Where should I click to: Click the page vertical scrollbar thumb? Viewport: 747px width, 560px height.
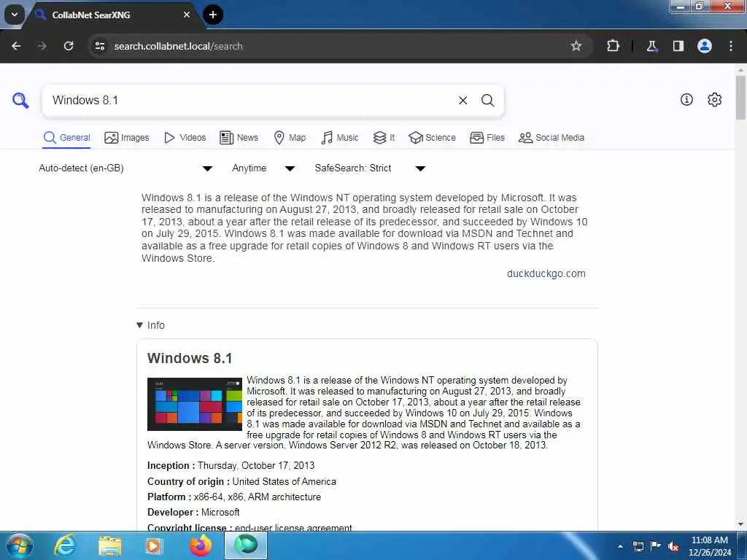740,98
